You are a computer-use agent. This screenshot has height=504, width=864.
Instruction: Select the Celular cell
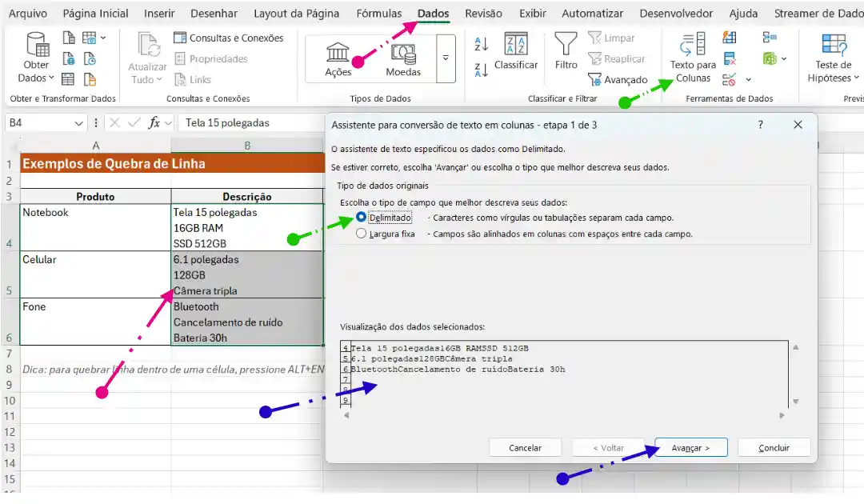click(95, 275)
